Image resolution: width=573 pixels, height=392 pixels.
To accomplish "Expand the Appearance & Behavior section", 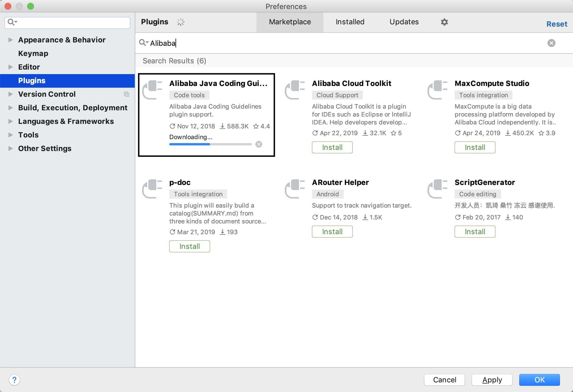I will point(10,40).
